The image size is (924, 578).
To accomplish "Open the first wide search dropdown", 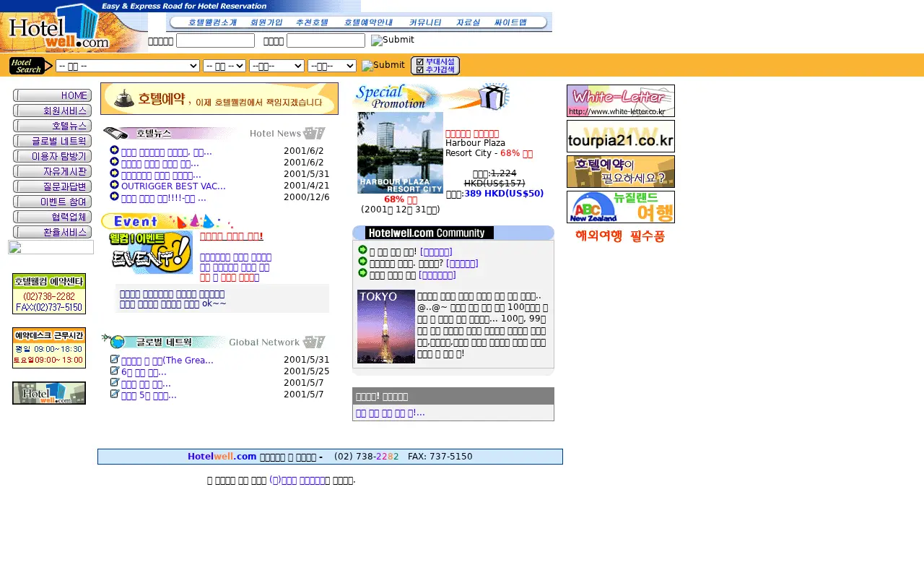I will [128, 66].
